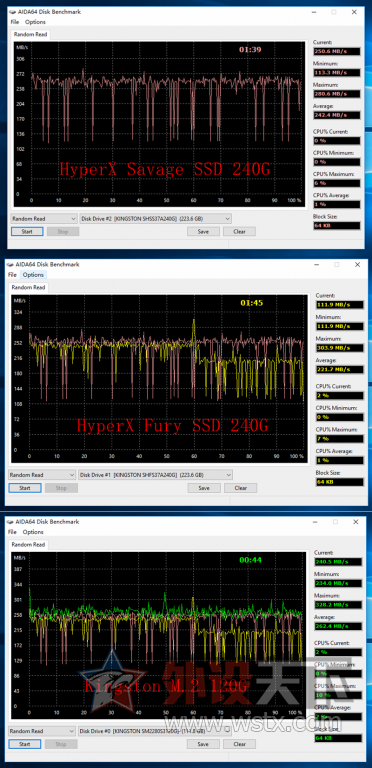372x768 pixels.
Task: Click Average value 262.4 MB/s
Action: (x=339, y=626)
